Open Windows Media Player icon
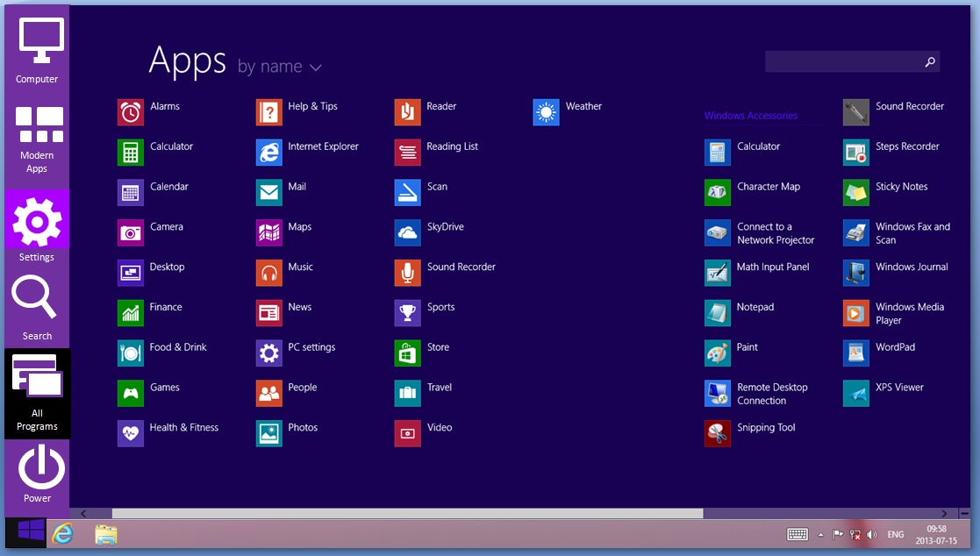Image resolution: width=980 pixels, height=556 pixels. (x=855, y=313)
